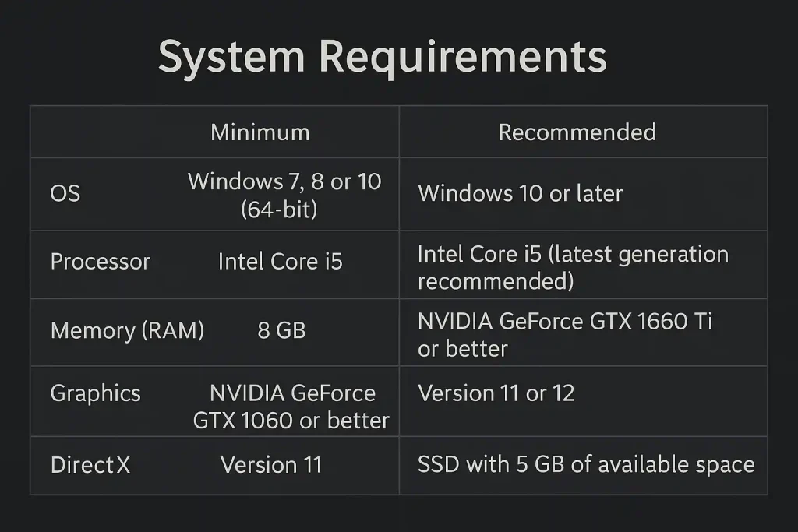
Task: Select the Windows 7, 8 or 10 cell
Action: (284, 195)
